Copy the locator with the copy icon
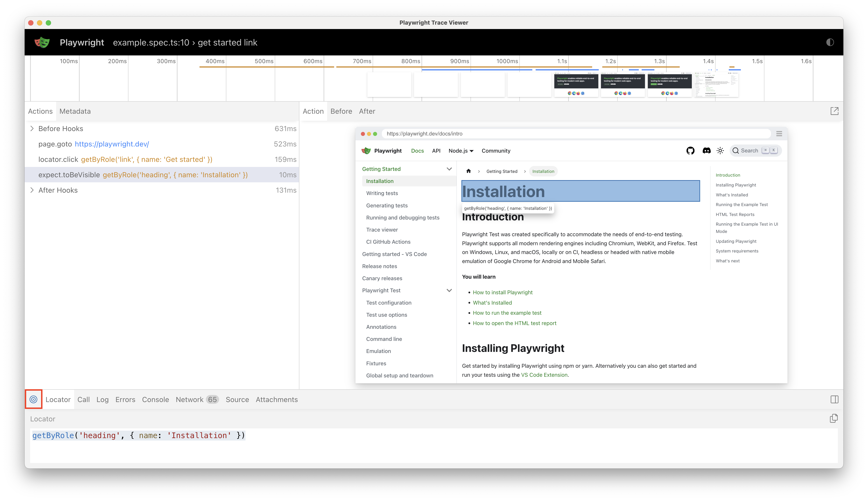 pyautogui.click(x=834, y=419)
